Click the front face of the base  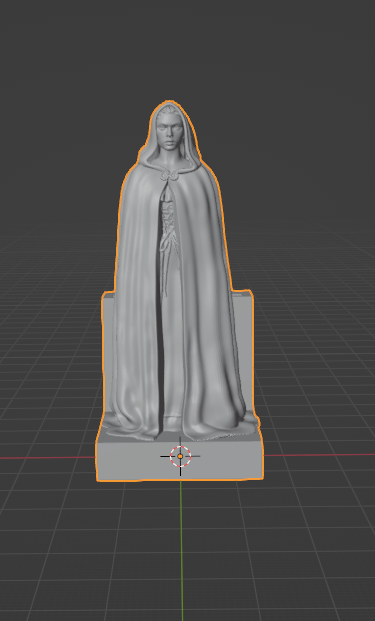pyautogui.click(x=180, y=461)
